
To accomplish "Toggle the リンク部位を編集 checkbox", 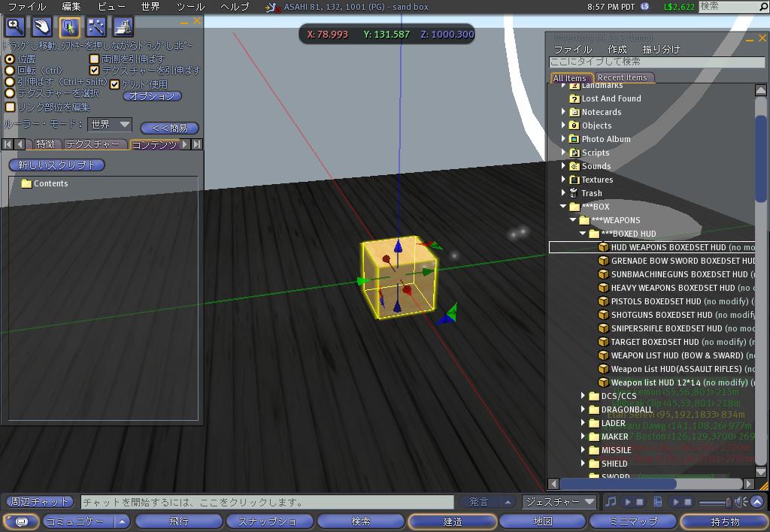I will click(x=10, y=107).
